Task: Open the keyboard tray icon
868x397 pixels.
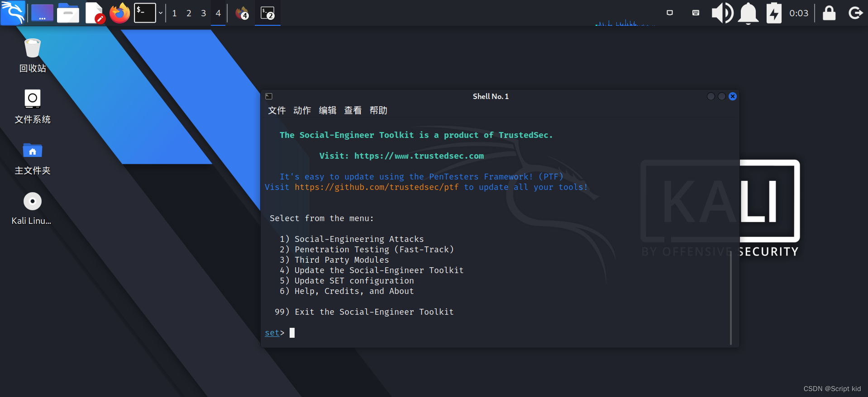Action: coord(696,13)
